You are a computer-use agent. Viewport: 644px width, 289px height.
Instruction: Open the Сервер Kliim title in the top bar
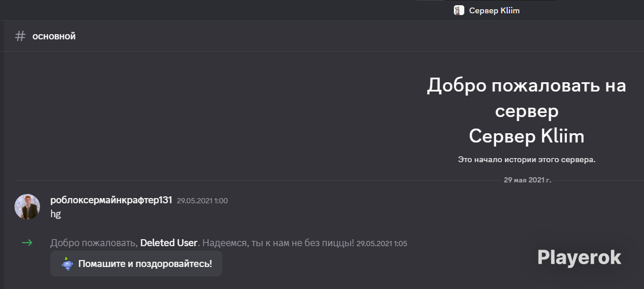(x=494, y=10)
